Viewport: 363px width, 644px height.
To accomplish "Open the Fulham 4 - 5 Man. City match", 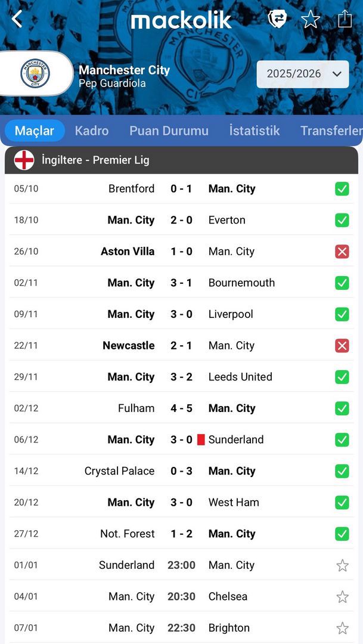I will (181, 408).
